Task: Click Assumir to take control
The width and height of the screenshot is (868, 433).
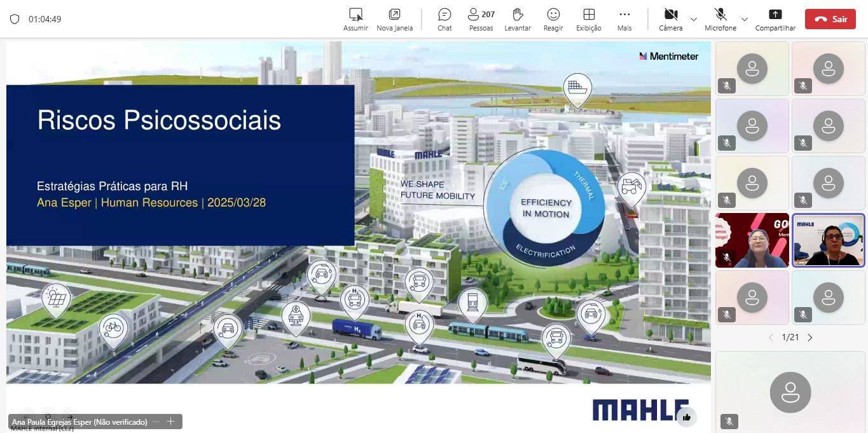Action: (x=355, y=18)
